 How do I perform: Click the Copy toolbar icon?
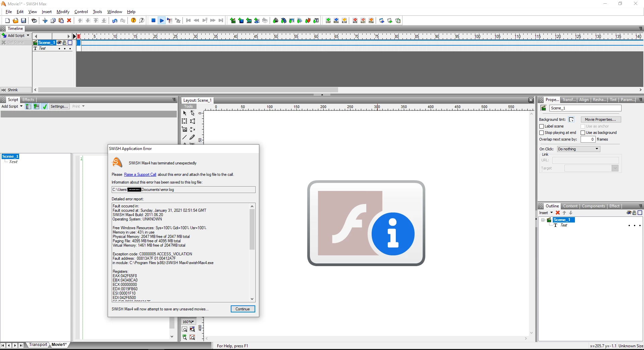coord(53,21)
